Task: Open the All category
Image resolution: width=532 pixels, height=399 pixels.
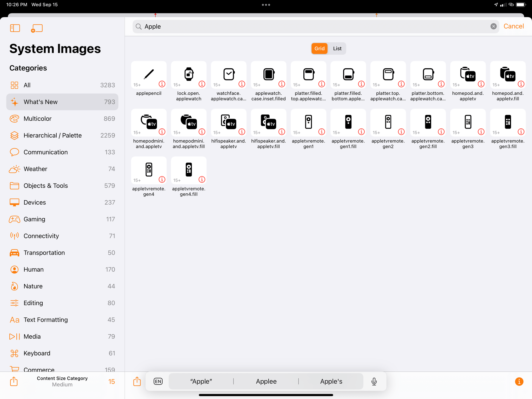Action: (62, 85)
